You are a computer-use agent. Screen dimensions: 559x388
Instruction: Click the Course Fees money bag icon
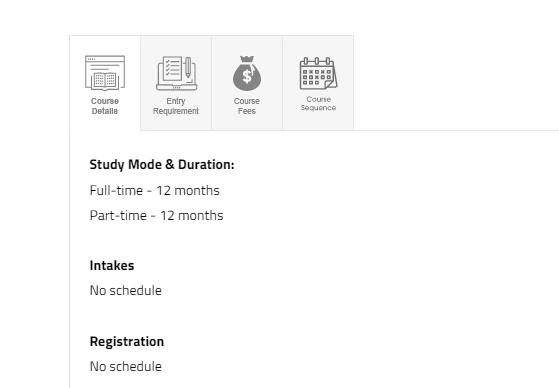247,73
